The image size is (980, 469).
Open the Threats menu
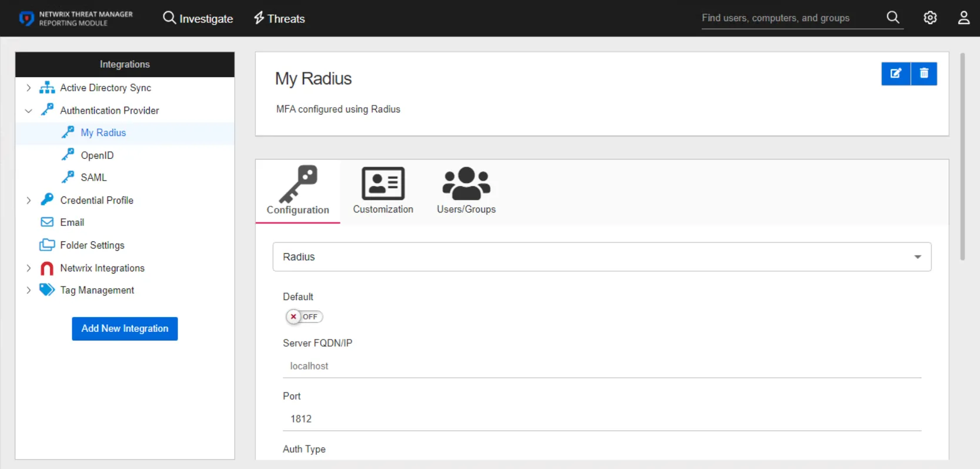pos(279,18)
